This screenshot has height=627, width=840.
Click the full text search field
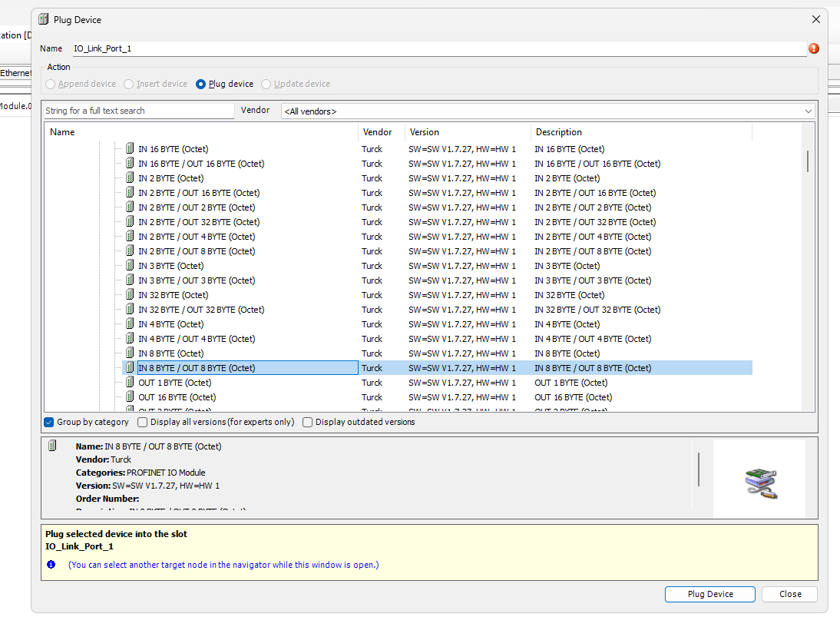[139, 111]
